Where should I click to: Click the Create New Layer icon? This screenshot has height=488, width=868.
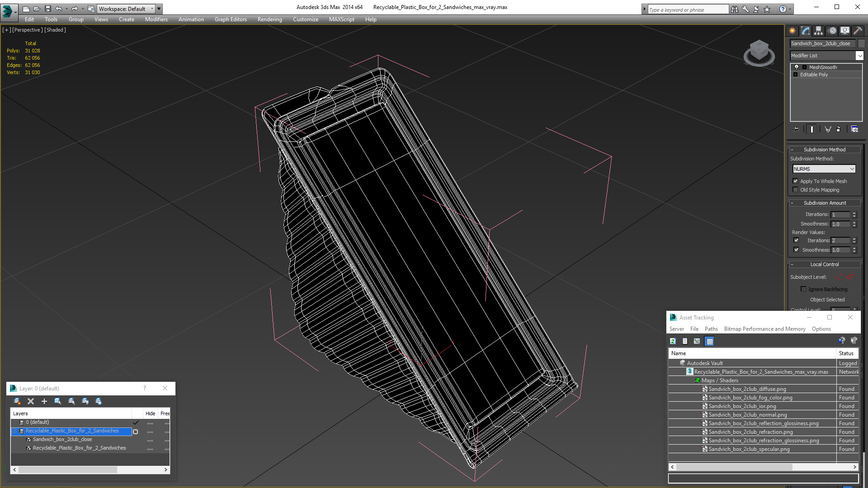[x=17, y=401]
